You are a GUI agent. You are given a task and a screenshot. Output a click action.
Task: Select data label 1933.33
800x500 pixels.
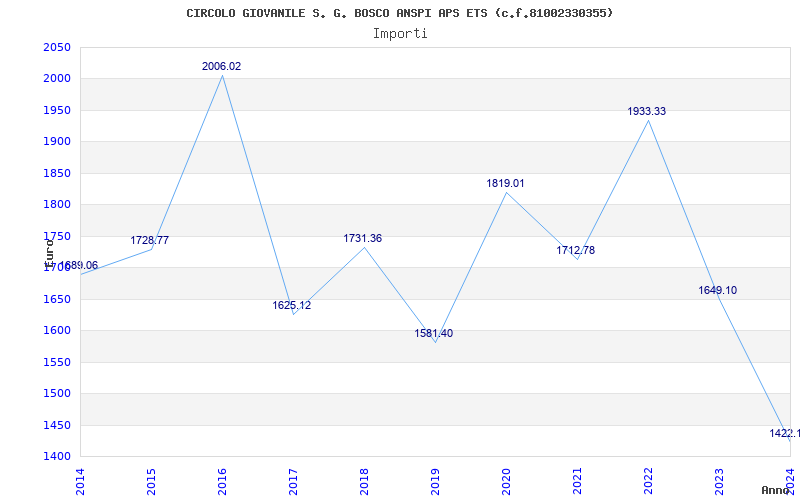click(646, 111)
